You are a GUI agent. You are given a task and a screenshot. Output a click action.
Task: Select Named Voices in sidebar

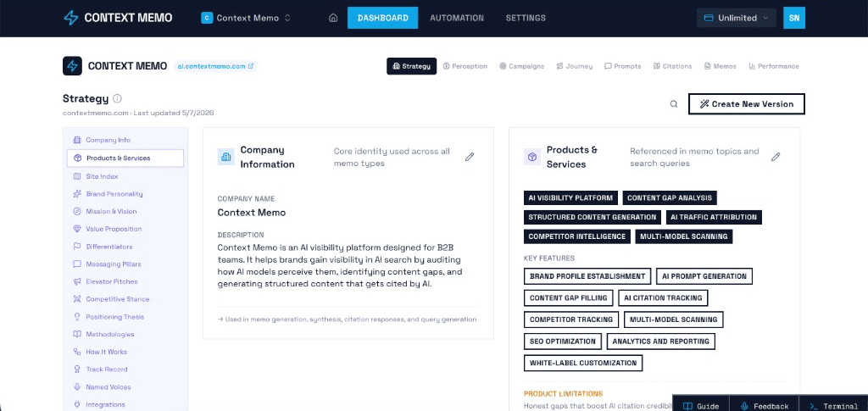(125, 387)
